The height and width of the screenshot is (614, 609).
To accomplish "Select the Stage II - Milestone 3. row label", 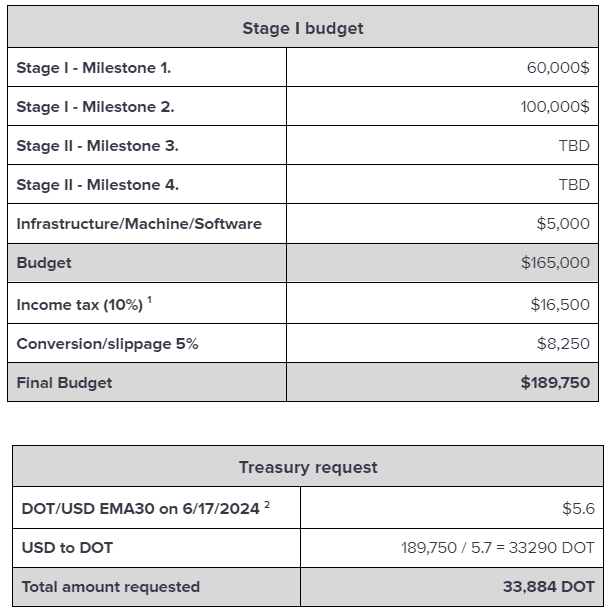I will pyautogui.click(x=97, y=146).
